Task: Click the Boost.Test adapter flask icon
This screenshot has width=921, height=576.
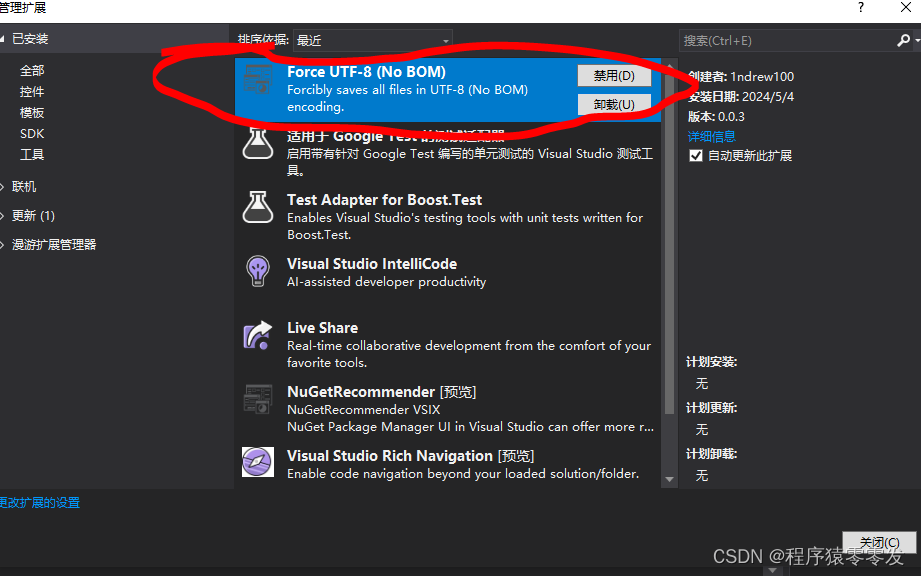Action: [x=258, y=207]
